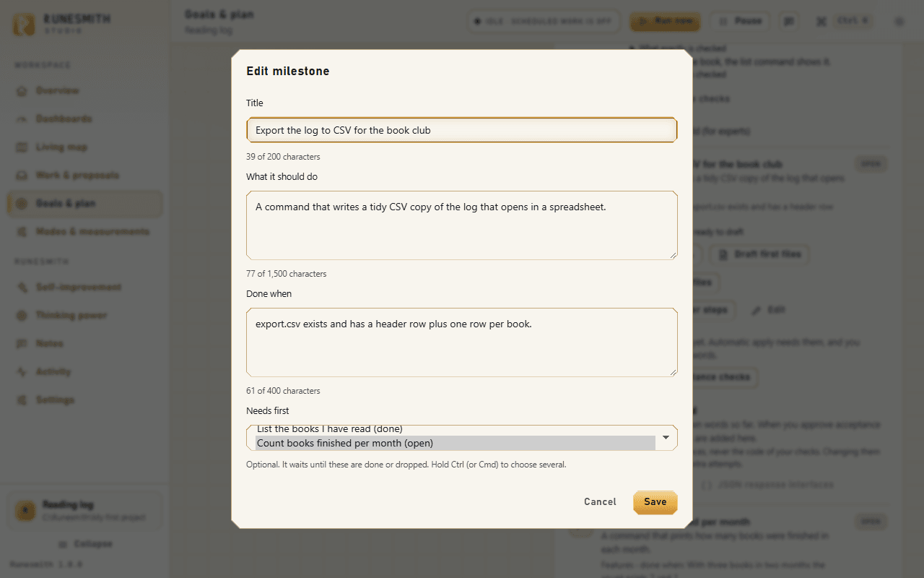
Task: Click the Overview home icon in sidebar
Action: pyautogui.click(x=22, y=91)
